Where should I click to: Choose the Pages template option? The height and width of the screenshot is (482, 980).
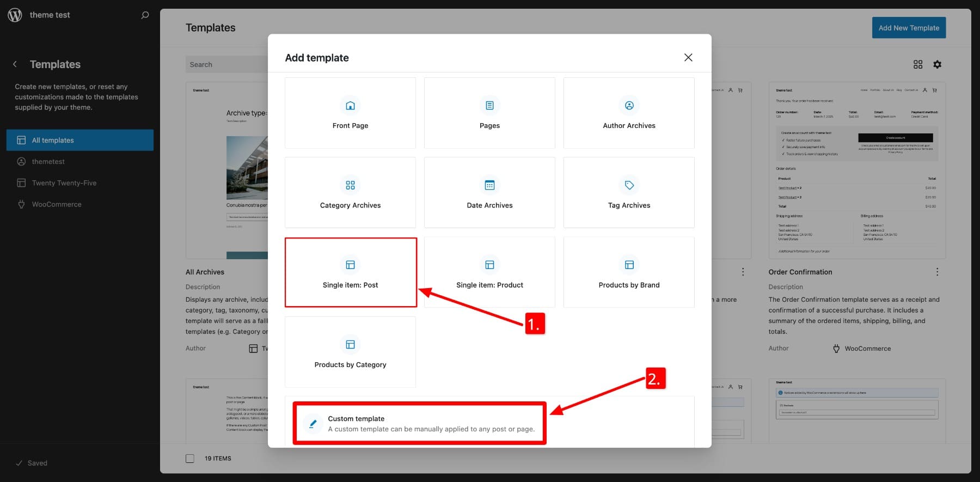point(489,113)
